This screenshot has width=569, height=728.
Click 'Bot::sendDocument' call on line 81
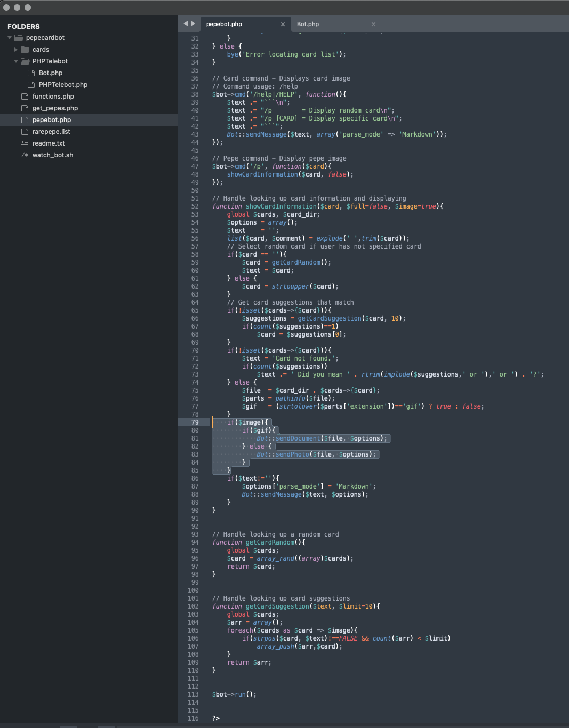click(288, 438)
